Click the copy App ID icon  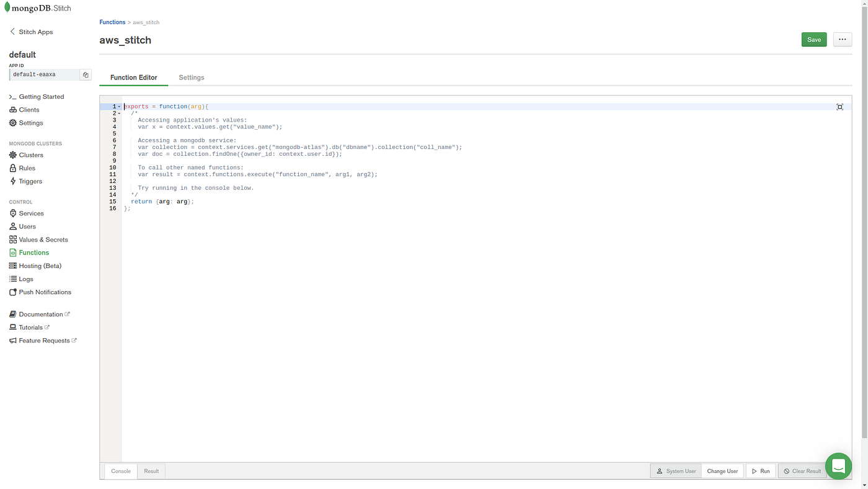click(86, 74)
